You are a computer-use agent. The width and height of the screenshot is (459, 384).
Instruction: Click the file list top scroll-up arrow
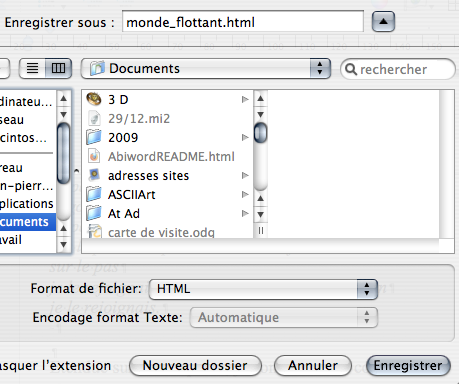261,98
